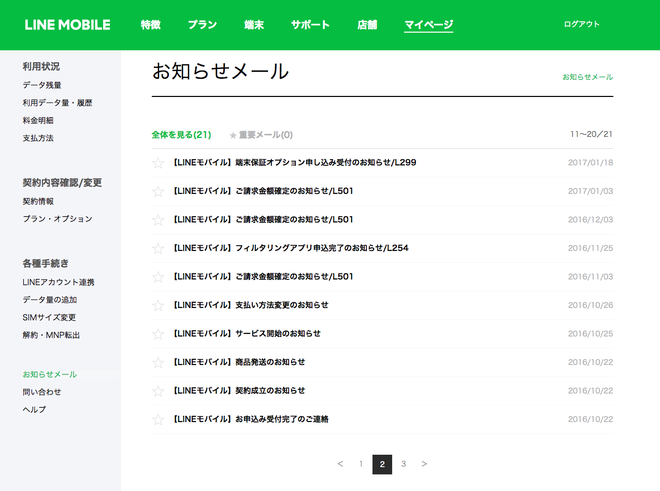660x491 pixels.
Task: Open mail 商品発送のお知らせ
Action: (239, 362)
